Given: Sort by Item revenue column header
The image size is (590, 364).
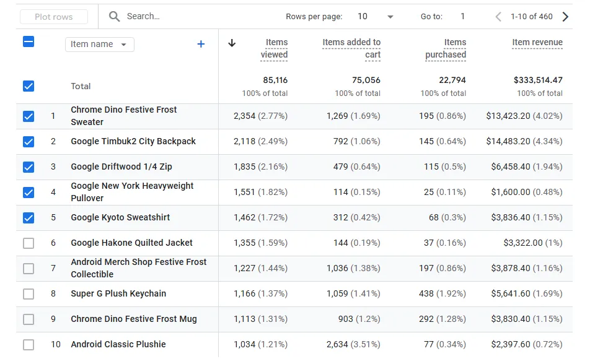Looking at the screenshot, I should [x=537, y=43].
